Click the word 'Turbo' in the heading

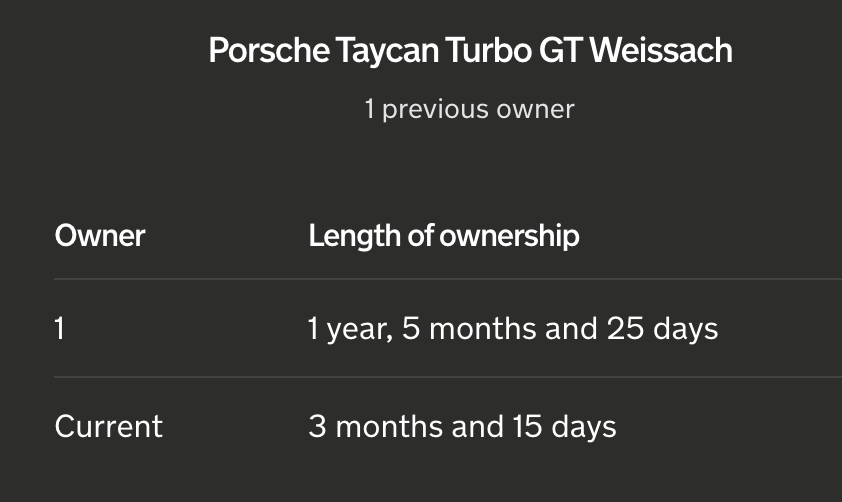[489, 51]
